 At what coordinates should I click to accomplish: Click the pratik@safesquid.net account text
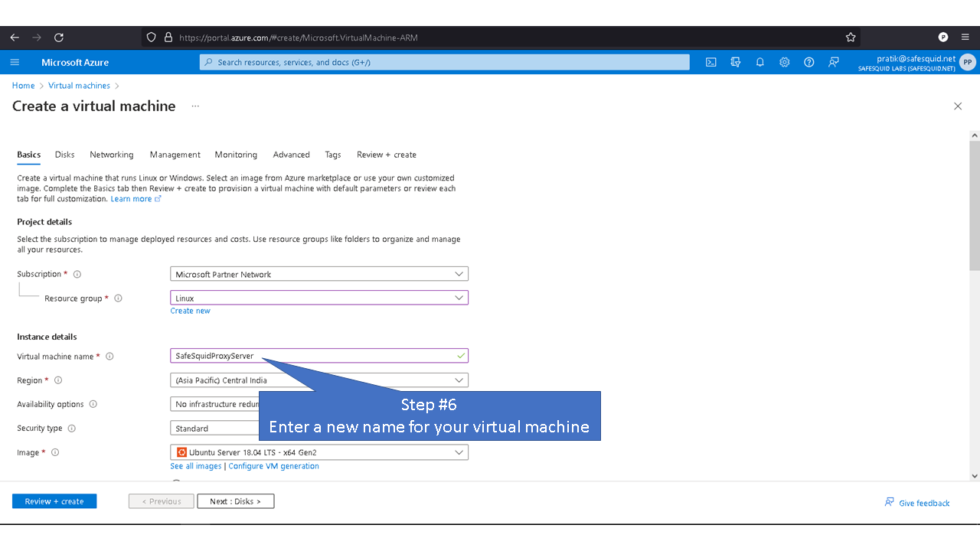click(x=916, y=58)
